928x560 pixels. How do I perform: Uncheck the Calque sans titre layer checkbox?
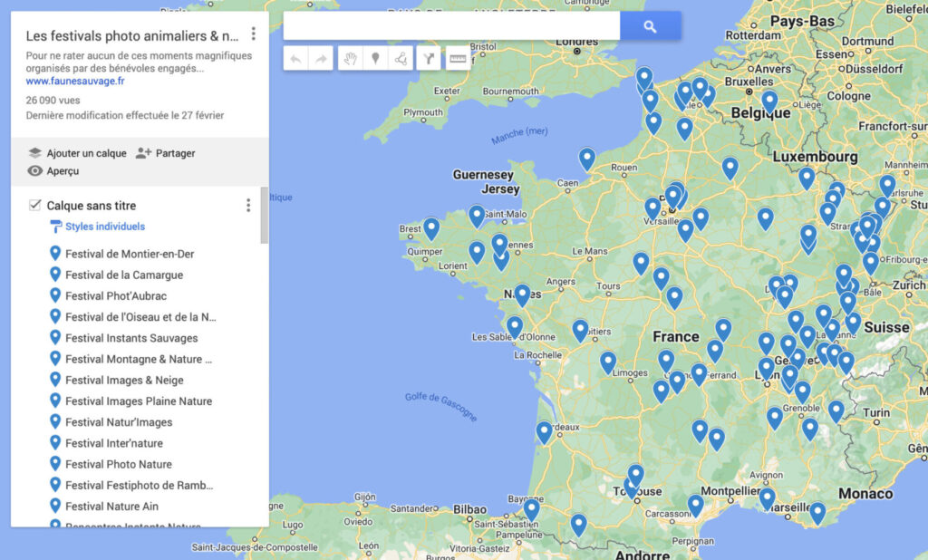tap(35, 206)
